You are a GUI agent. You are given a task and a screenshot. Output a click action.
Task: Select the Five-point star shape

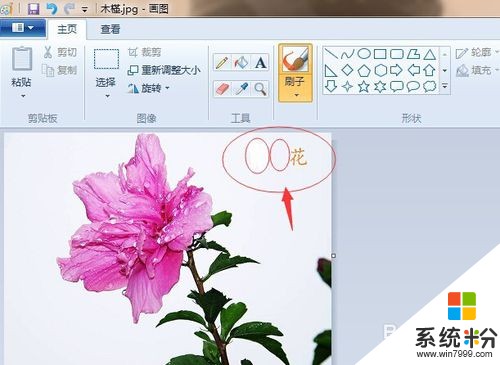pyautogui.click(x=364, y=87)
